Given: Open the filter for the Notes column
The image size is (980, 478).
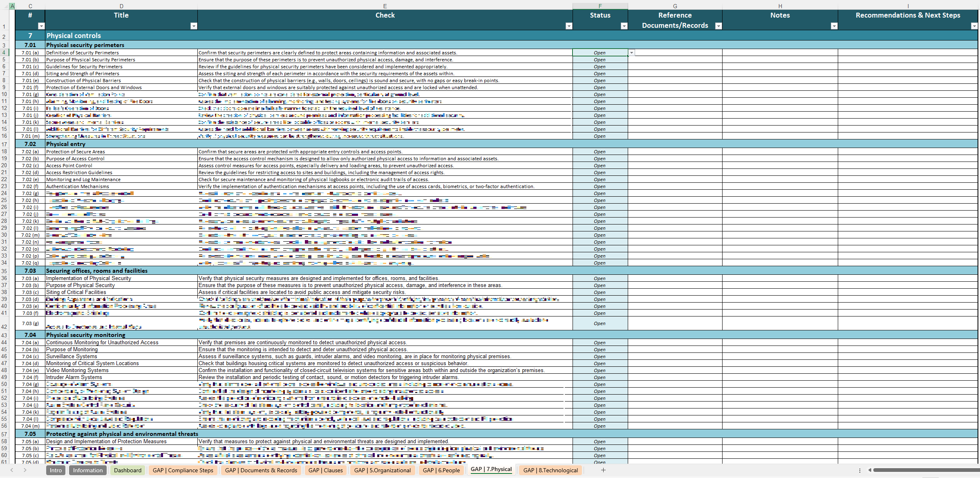Looking at the screenshot, I should [x=834, y=26].
